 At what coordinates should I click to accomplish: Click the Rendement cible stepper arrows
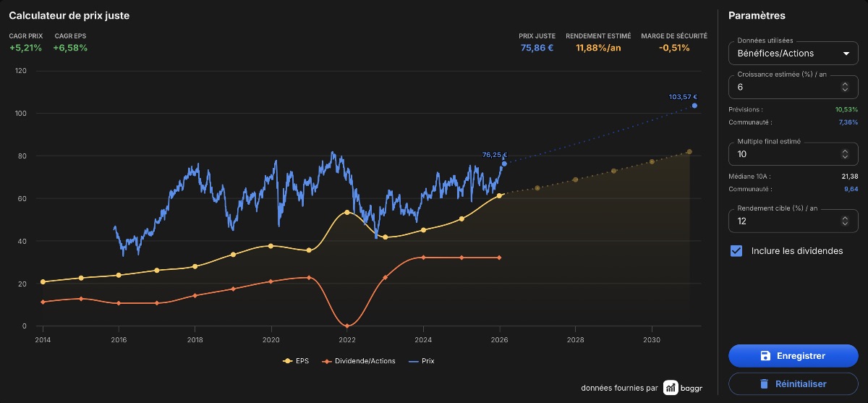pos(845,221)
